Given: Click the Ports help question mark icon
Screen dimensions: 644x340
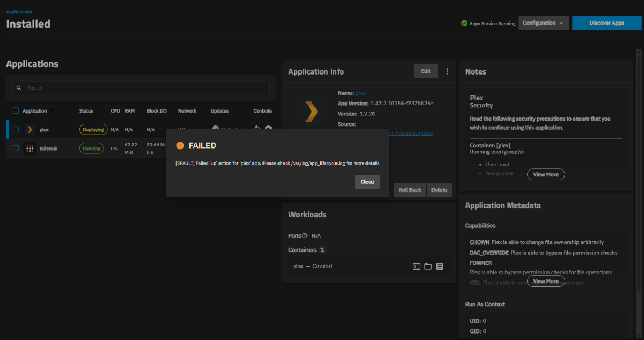Looking at the screenshot, I should [305, 236].
